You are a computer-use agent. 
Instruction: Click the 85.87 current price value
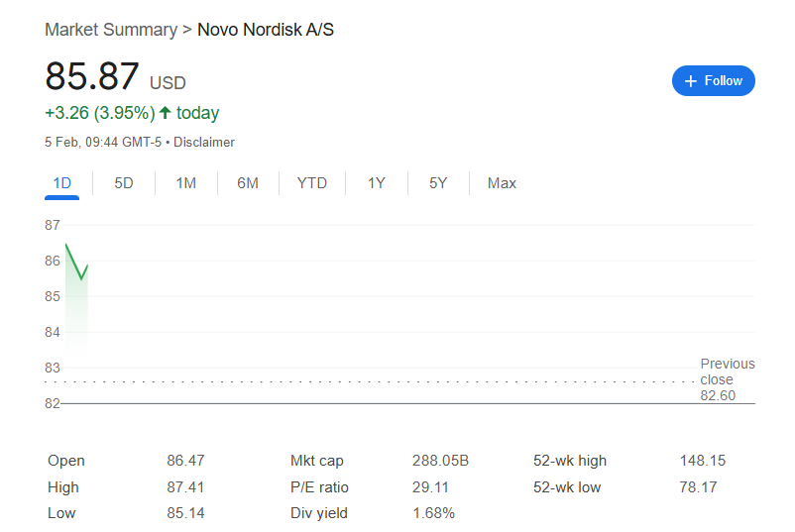(92, 77)
